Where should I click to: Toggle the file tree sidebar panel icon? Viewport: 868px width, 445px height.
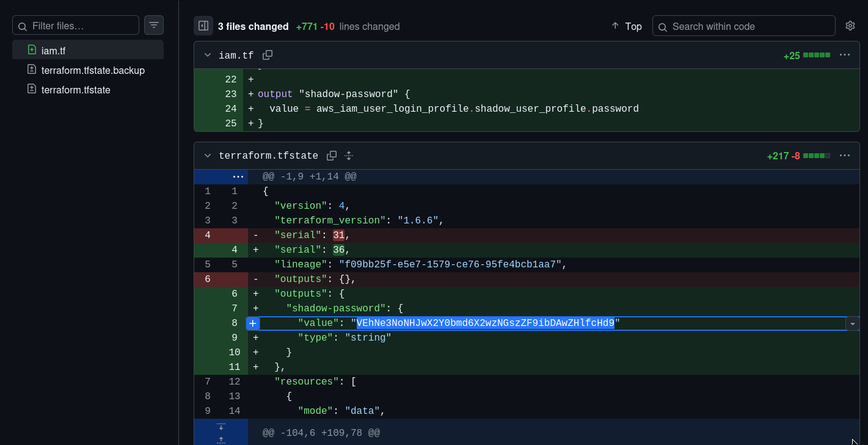(203, 26)
